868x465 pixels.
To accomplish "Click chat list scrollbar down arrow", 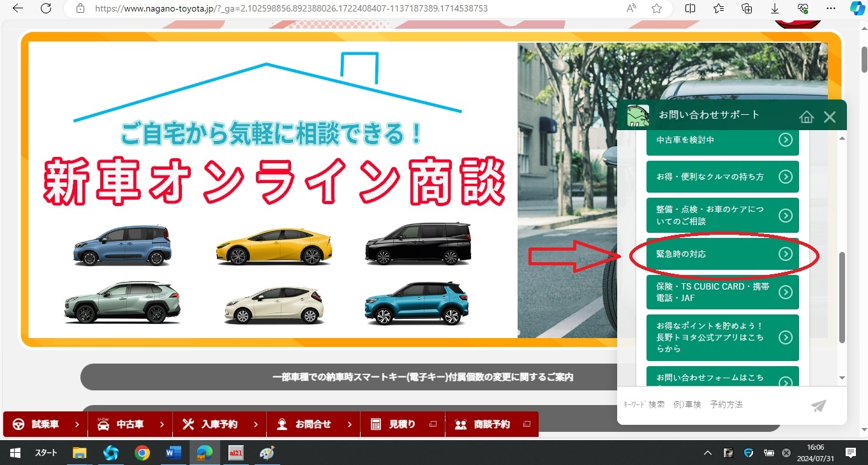I will click(842, 378).
